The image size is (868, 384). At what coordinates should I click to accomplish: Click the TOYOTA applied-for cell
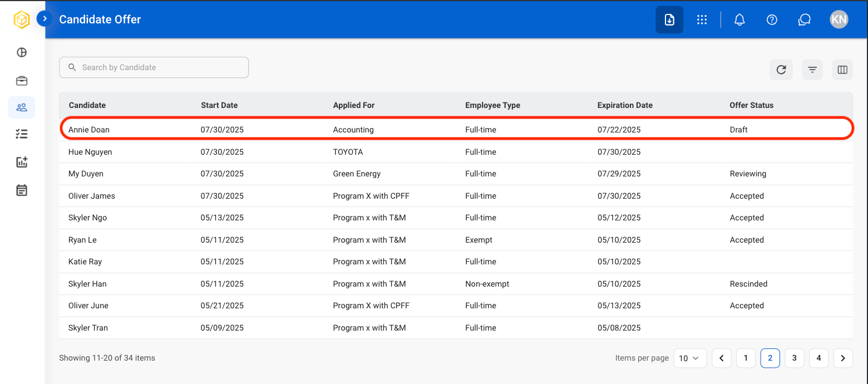point(348,152)
